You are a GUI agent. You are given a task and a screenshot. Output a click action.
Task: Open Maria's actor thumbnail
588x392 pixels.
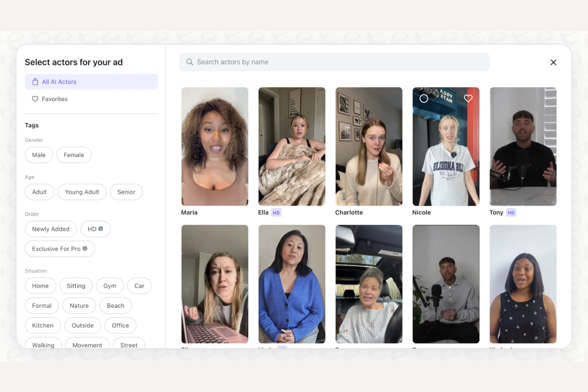coord(215,146)
